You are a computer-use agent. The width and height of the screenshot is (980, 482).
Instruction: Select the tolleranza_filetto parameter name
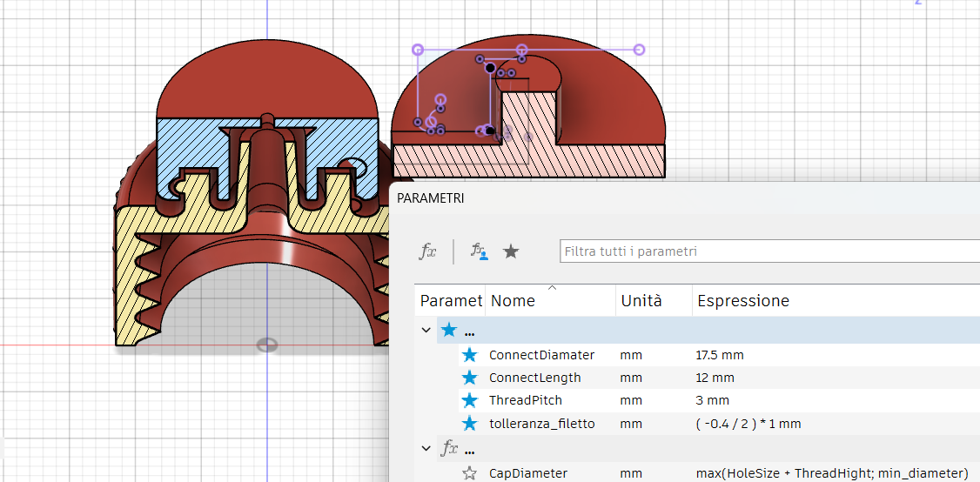pyautogui.click(x=541, y=424)
